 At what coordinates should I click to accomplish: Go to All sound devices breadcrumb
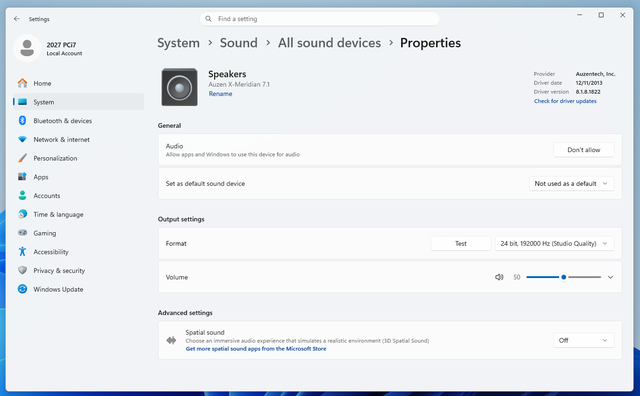pyautogui.click(x=329, y=43)
